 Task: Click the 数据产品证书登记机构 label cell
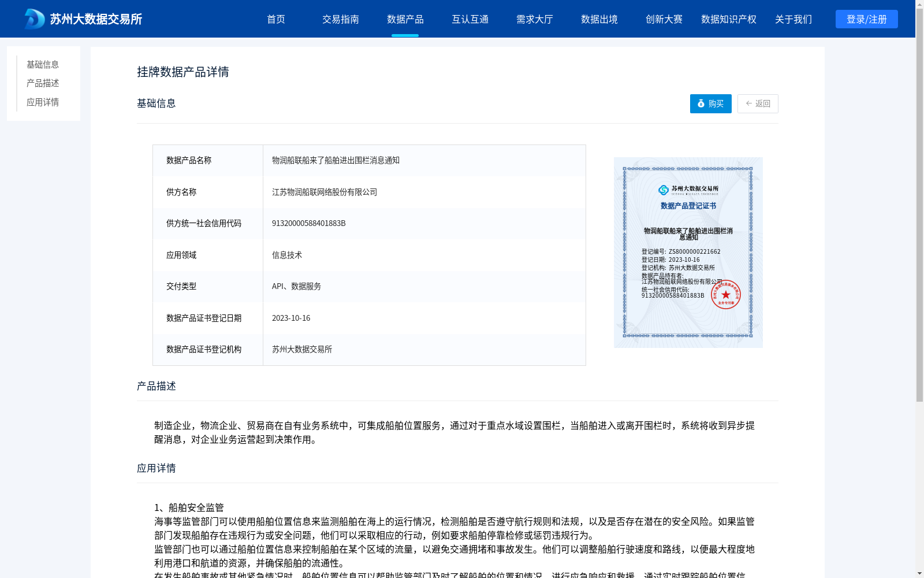pyautogui.click(x=208, y=349)
